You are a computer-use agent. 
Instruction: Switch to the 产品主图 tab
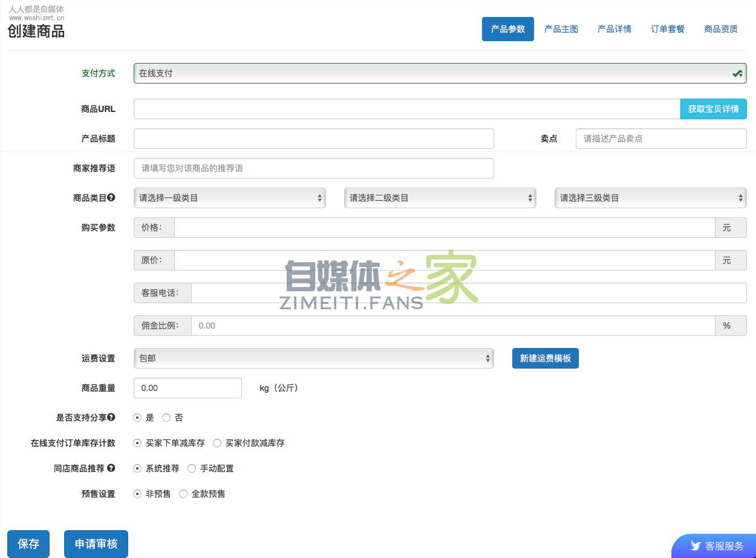coord(561,28)
